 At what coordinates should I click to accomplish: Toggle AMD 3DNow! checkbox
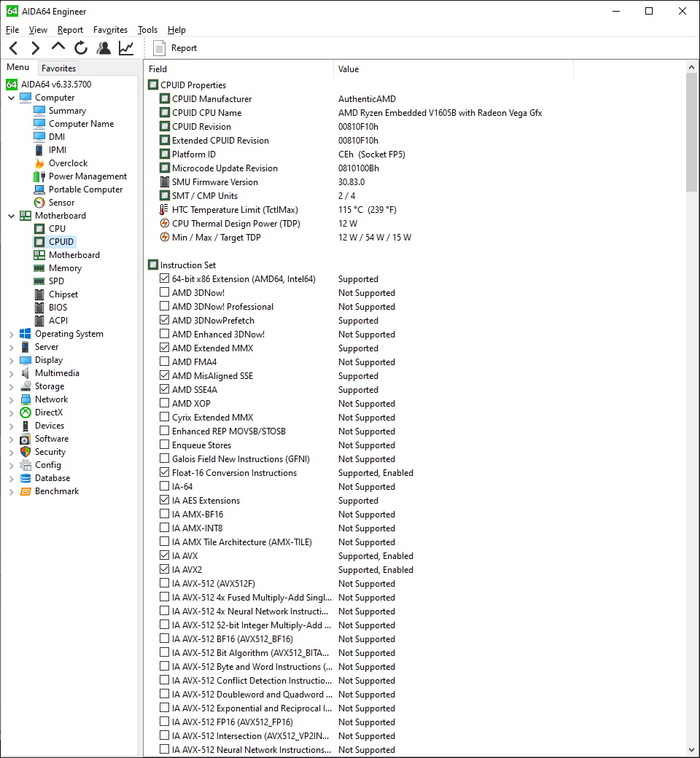point(165,292)
